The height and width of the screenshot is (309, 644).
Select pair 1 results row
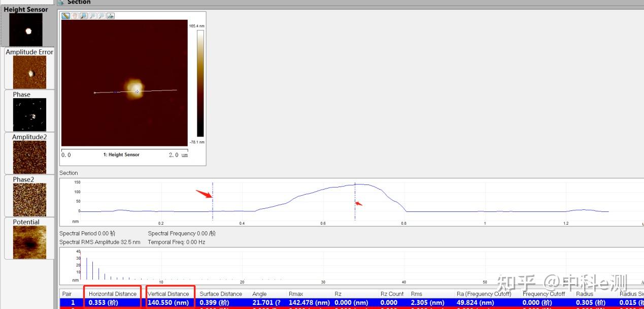tap(351, 302)
